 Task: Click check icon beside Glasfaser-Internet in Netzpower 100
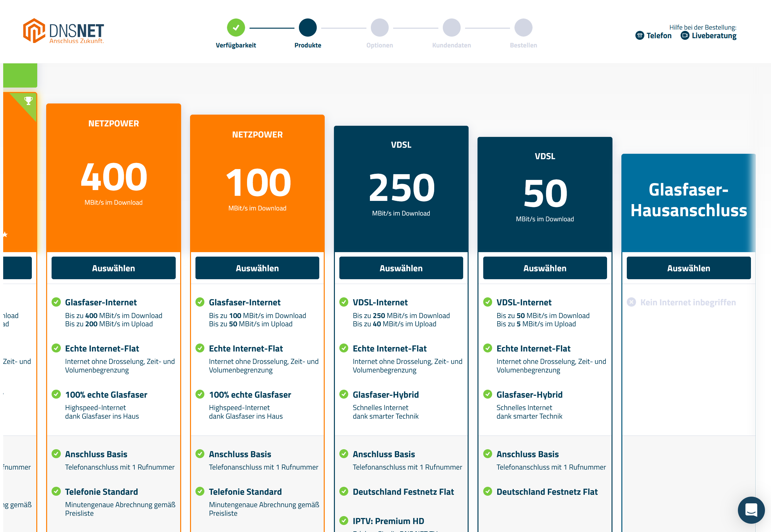[200, 302]
